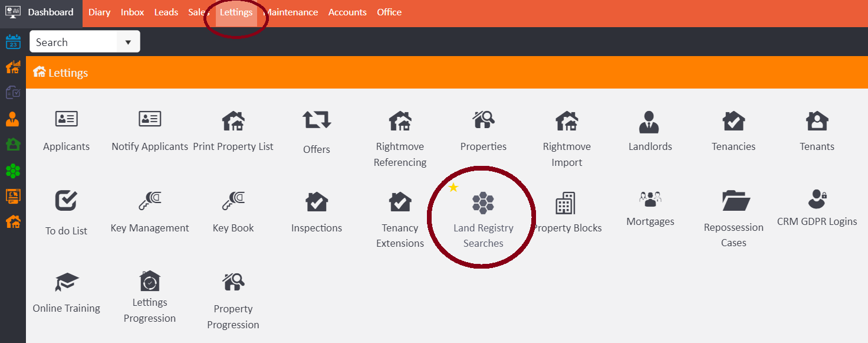Click the calendar icon in left sidebar
This screenshot has width=868, height=343.
(x=12, y=43)
